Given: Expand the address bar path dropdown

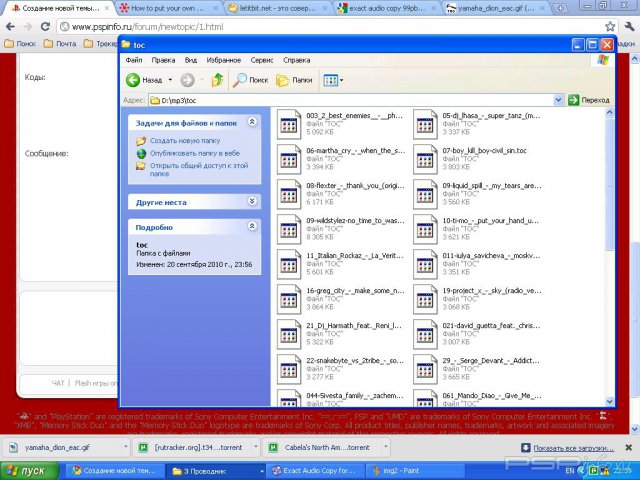Looking at the screenshot, I should click(x=558, y=100).
